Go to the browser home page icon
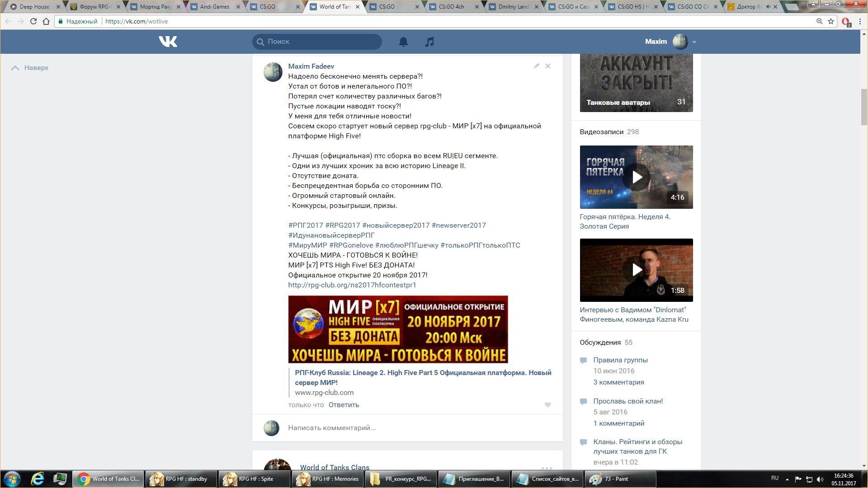Screen dimensions: 868x488 [46, 21]
